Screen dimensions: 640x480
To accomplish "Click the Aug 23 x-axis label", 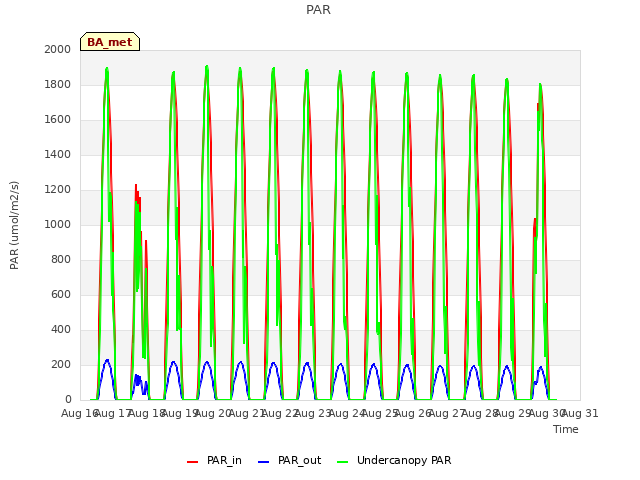I will (x=313, y=413).
